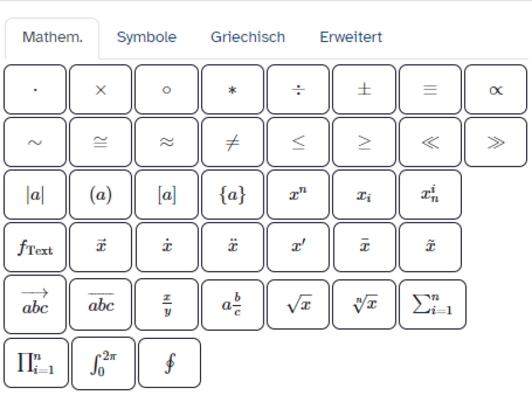Insert the not-equal sign
The image size is (532, 395).
coord(232,142)
